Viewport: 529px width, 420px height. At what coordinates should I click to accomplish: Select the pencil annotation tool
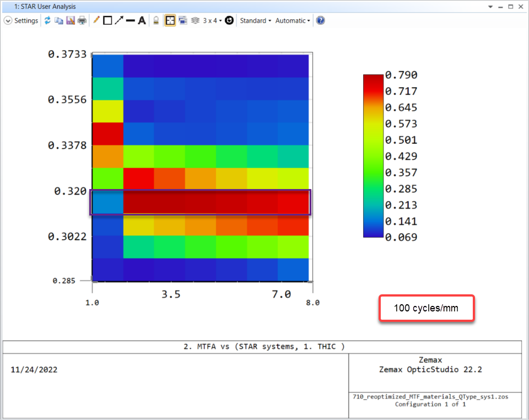(x=96, y=20)
